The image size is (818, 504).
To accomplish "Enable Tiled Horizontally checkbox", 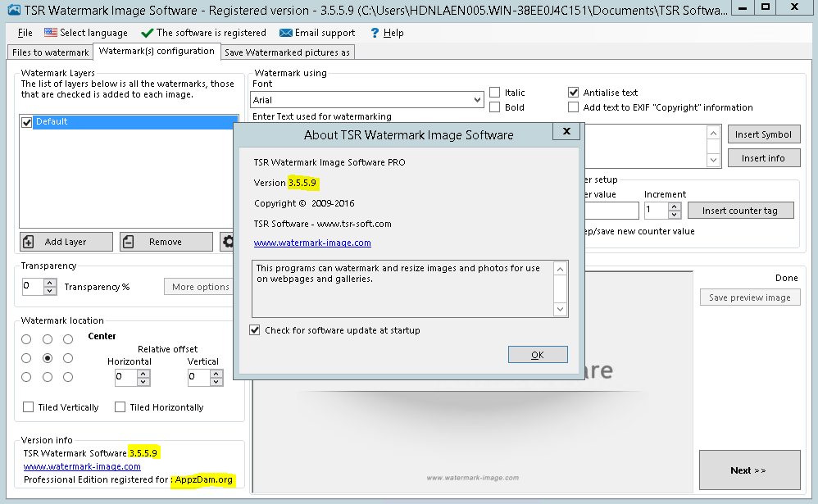I will click(x=120, y=407).
